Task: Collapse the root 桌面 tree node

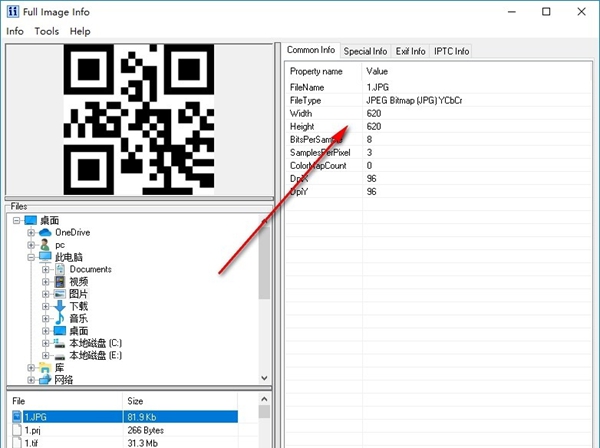Action: pyautogui.click(x=16, y=220)
